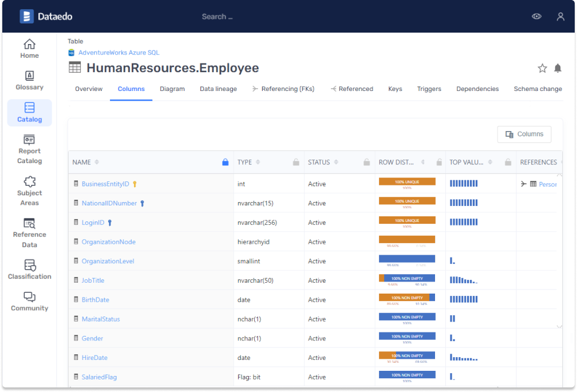Click the 100% UNIQUE row distribution bar for LoginID

(406, 220)
